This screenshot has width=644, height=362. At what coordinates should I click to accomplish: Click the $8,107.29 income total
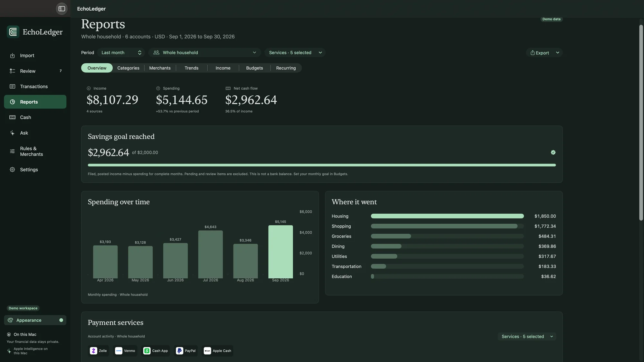pos(112,100)
